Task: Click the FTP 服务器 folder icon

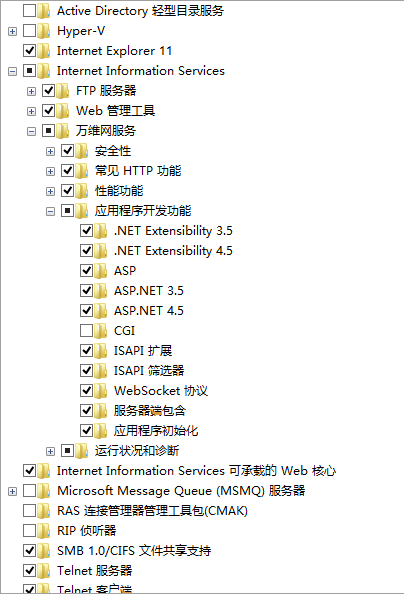Action: (63, 91)
